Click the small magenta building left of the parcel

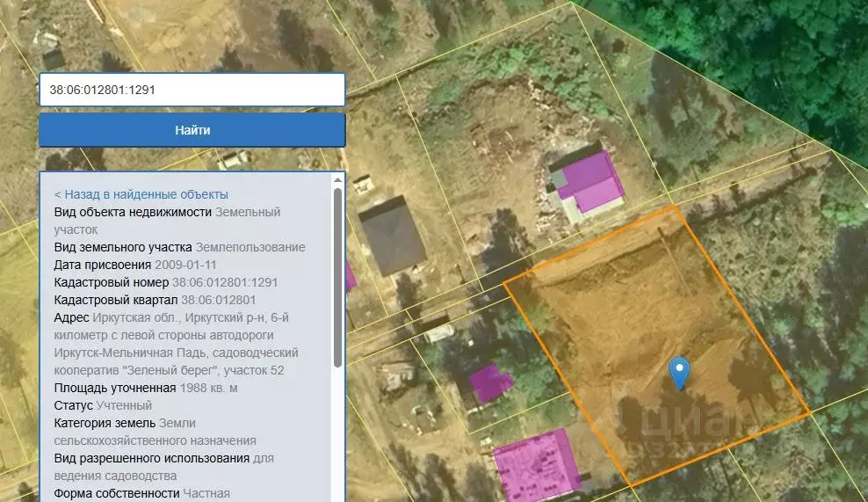tap(490, 383)
